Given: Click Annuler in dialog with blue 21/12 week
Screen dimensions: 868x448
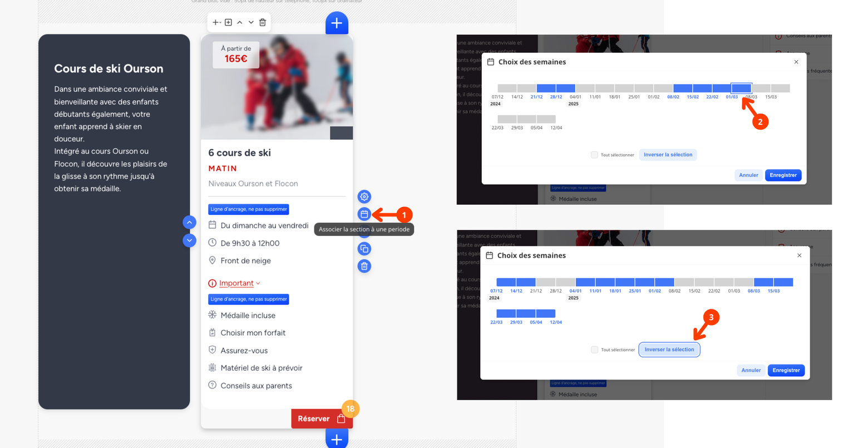Looking at the screenshot, I should pyautogui.click(x=748, y=175).
